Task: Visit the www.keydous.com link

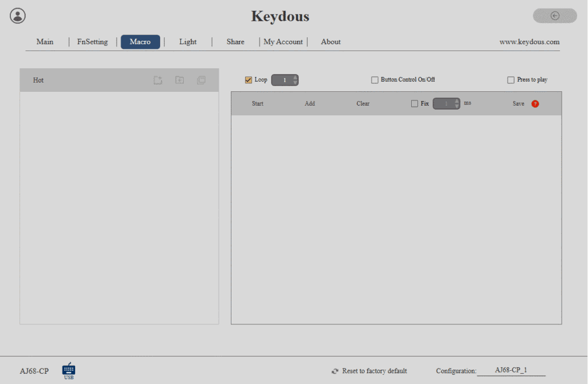Action: coord(529,42)
